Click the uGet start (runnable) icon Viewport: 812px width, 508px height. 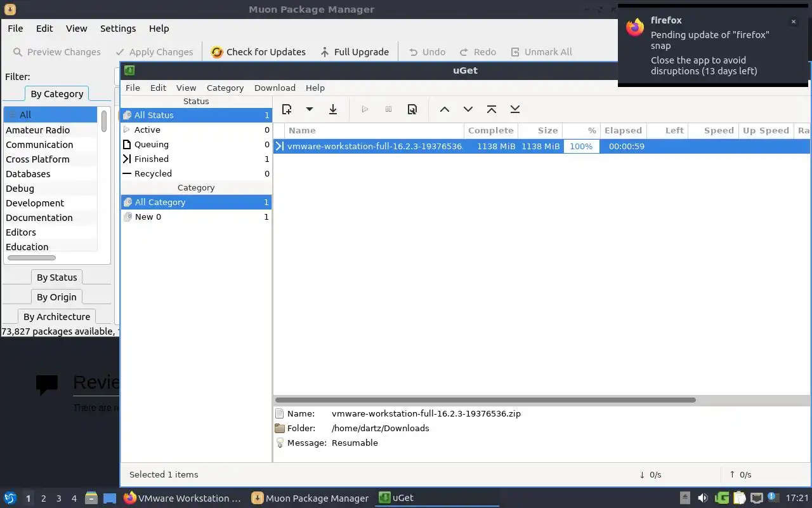pyautogui.click(x=365, y=109)
